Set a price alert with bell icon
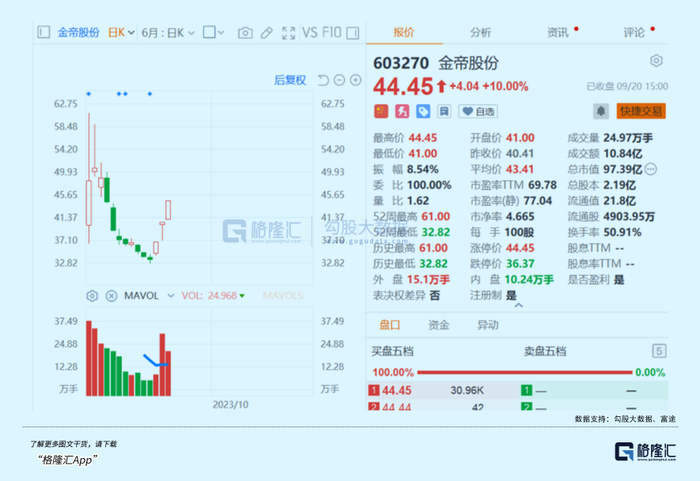Screen dimensions: 700x481 pos(601,111)
